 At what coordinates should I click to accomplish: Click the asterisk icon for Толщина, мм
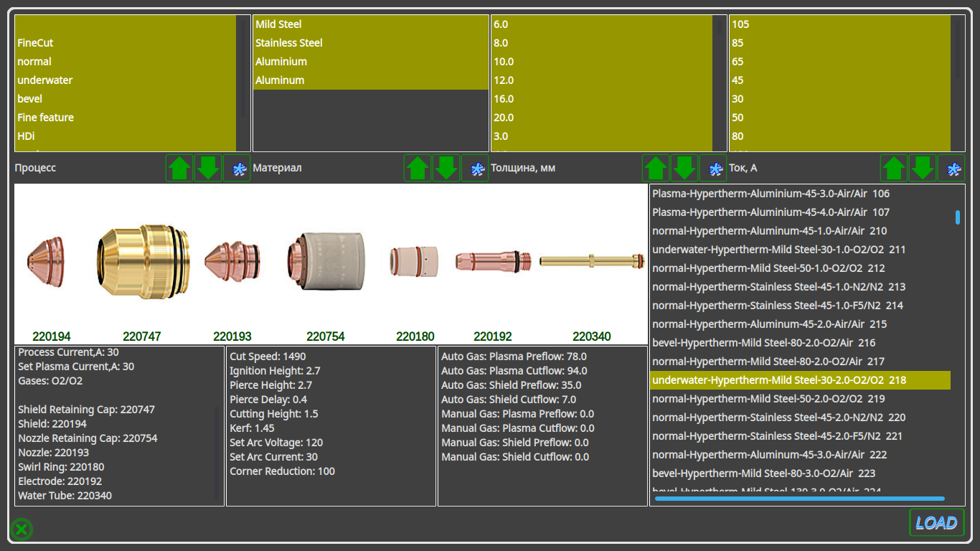[713, 169]
